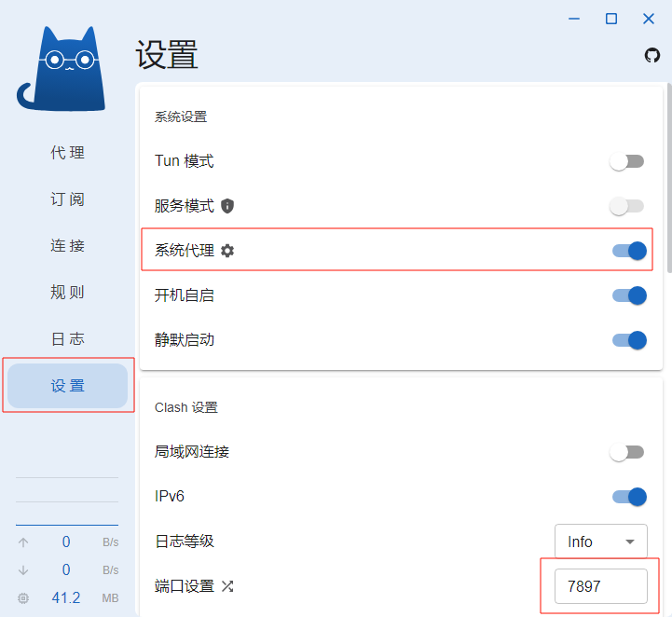Close the Clash window
The image size is (672, 617).
(x=649, y=19)
